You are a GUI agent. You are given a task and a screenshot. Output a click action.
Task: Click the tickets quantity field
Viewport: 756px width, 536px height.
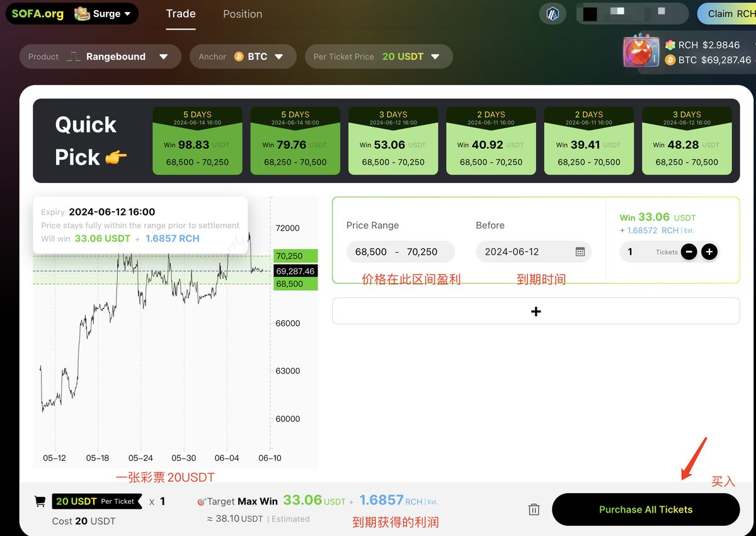click(650, 252)
